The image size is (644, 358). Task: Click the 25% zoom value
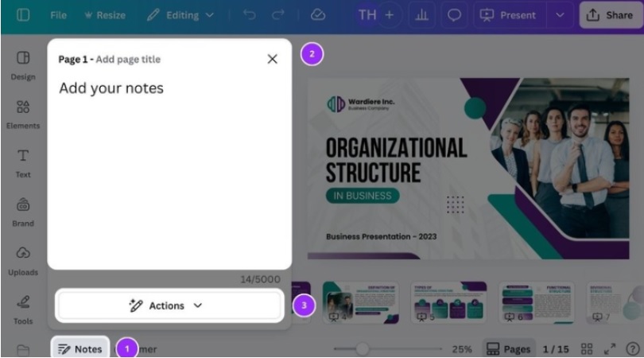coord(462,349)
